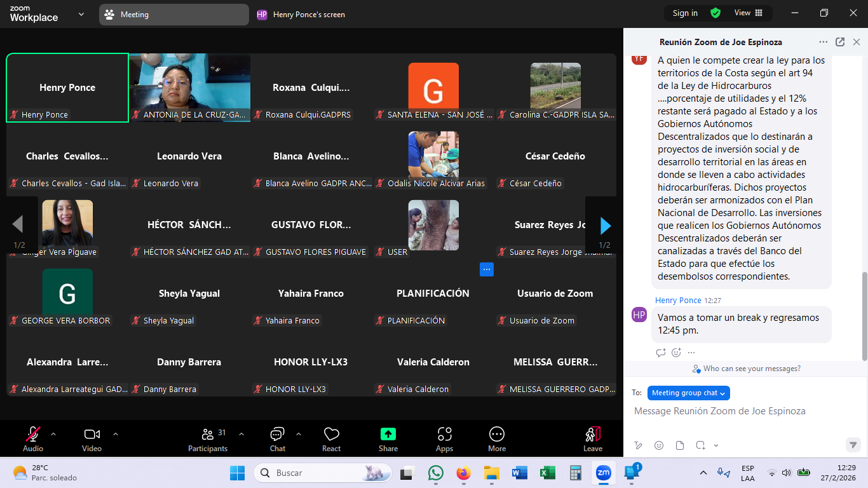Click the green Share screen icon
Image resolution: width=868 pixels, height=488 pixels.
[388, 435]
